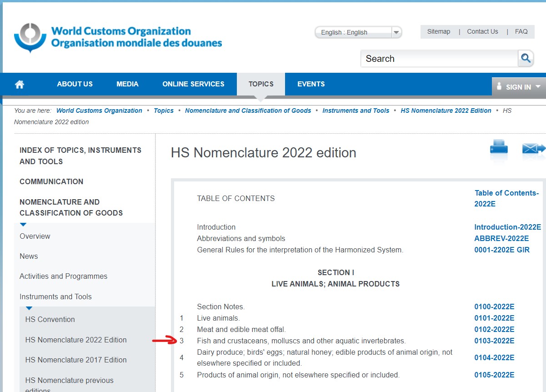The width and height of the screenshot is (546, 392).
Task: Open the Topics menu
Action: (x=261, y=84)
